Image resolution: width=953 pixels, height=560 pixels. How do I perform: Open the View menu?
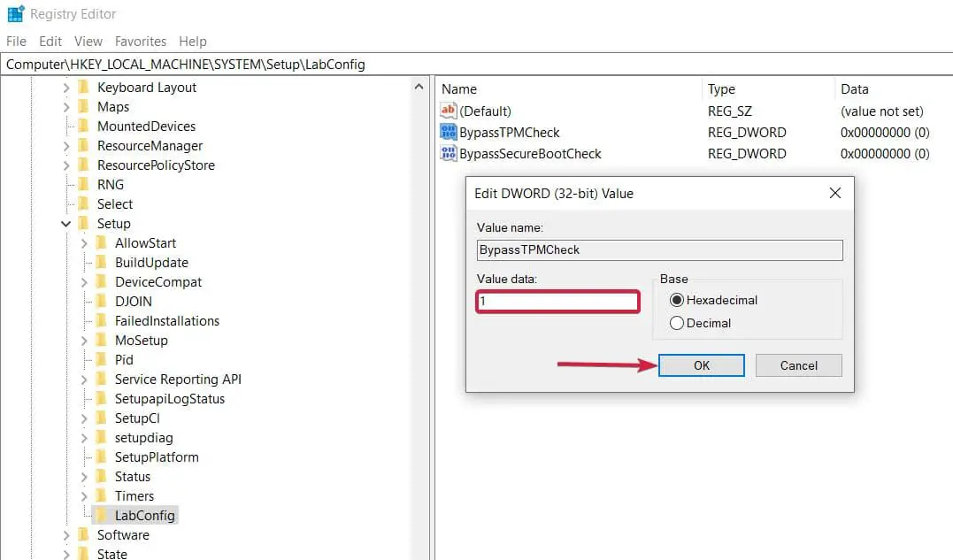[x=88, y=41]
